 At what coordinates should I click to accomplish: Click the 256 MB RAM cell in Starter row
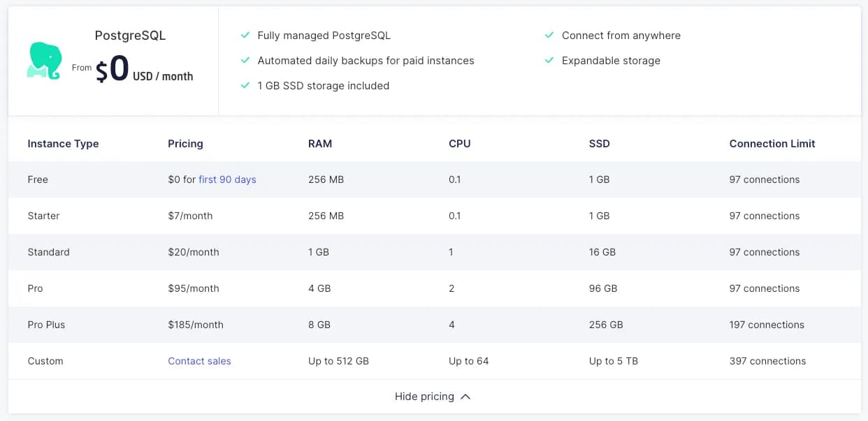pyautogui.click(x=326, y=216)
